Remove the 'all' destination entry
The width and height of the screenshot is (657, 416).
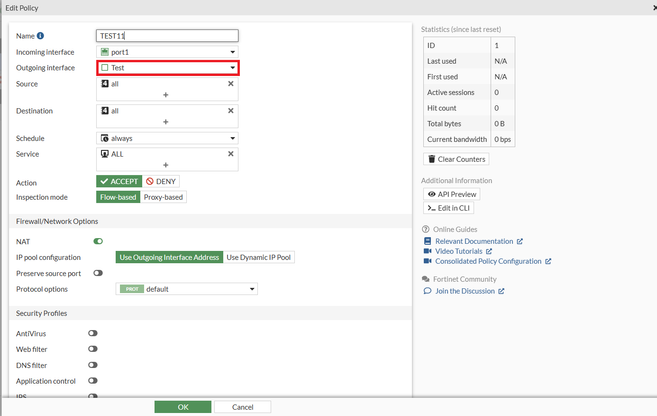click(231, 111)
